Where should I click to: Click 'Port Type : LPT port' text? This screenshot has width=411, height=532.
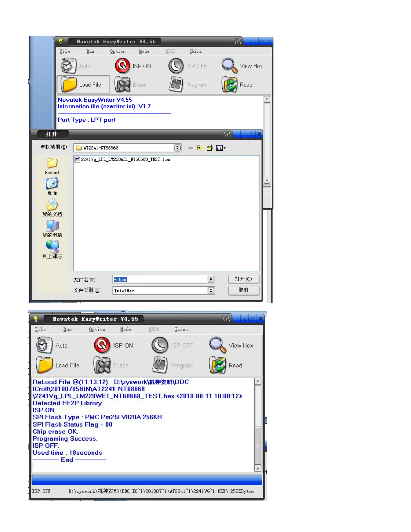tap(86, 120)
